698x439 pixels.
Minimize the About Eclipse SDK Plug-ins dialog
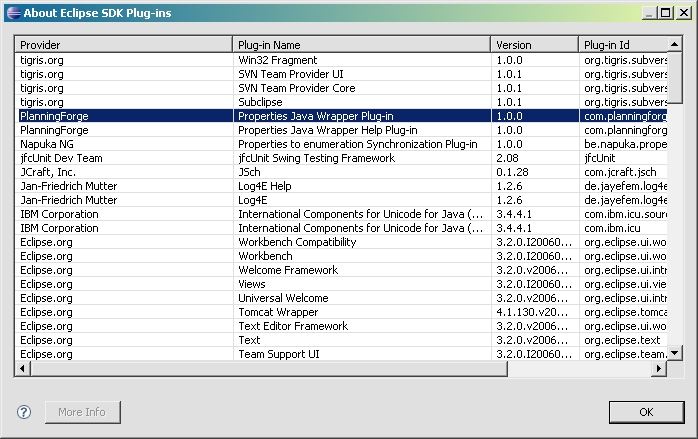point(649,13)
